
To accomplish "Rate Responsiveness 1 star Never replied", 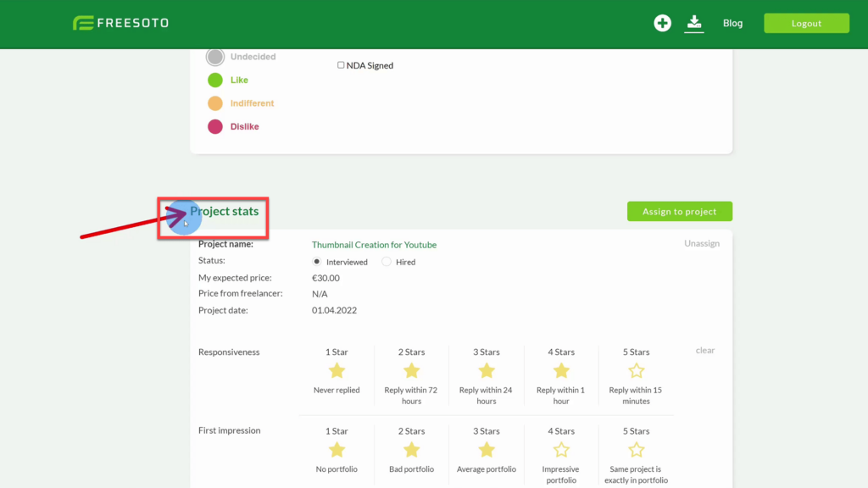I will pyautogui.click(x=337, y=371).
